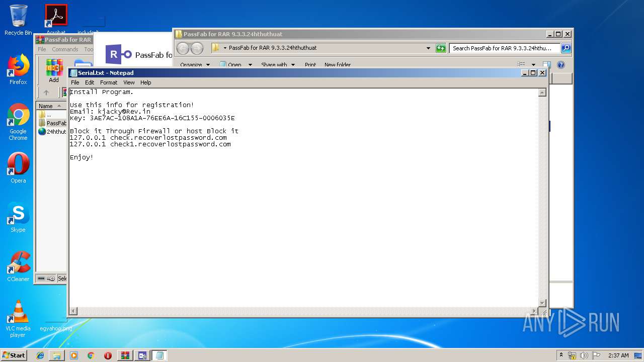Open the VLC media player desktop icon

point(18,319)
